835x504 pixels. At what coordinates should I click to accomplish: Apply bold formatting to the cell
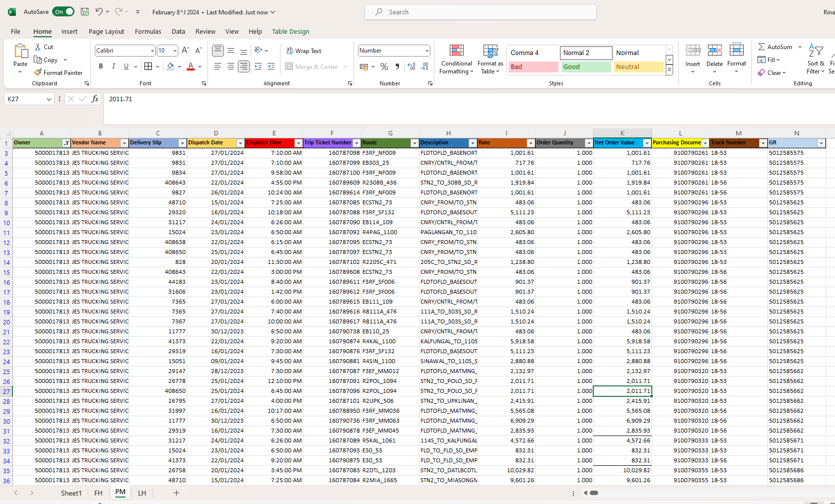click(101, 66)
